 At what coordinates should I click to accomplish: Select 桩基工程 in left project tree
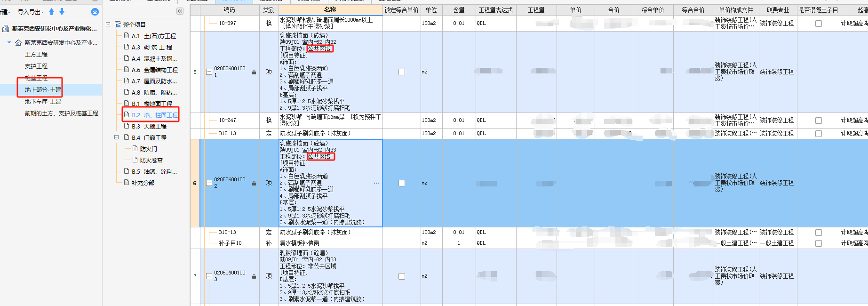click(x=36, y=78)
